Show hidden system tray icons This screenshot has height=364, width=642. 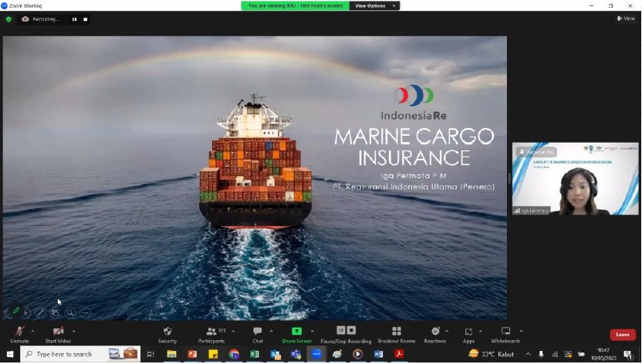click(x=528, y=354)
